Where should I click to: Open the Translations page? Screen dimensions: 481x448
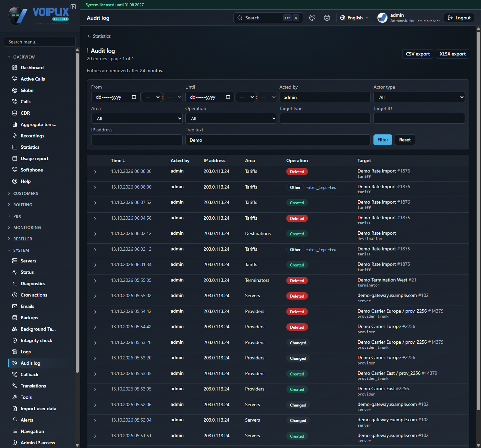[33, 386]
